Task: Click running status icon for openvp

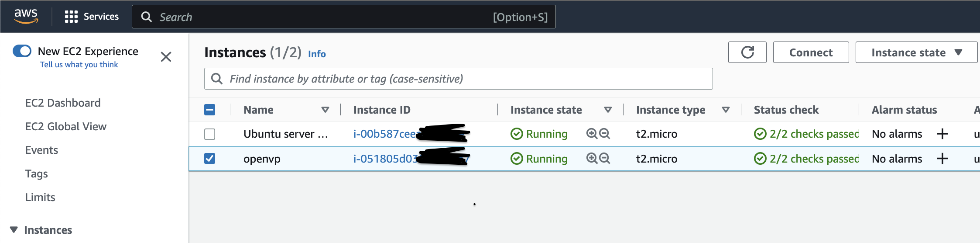Action: tap(517, 159)
